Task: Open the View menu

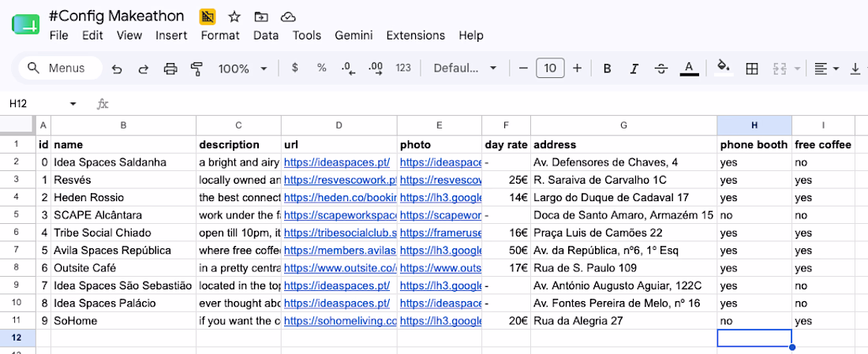Action: (x=129, y=35)
